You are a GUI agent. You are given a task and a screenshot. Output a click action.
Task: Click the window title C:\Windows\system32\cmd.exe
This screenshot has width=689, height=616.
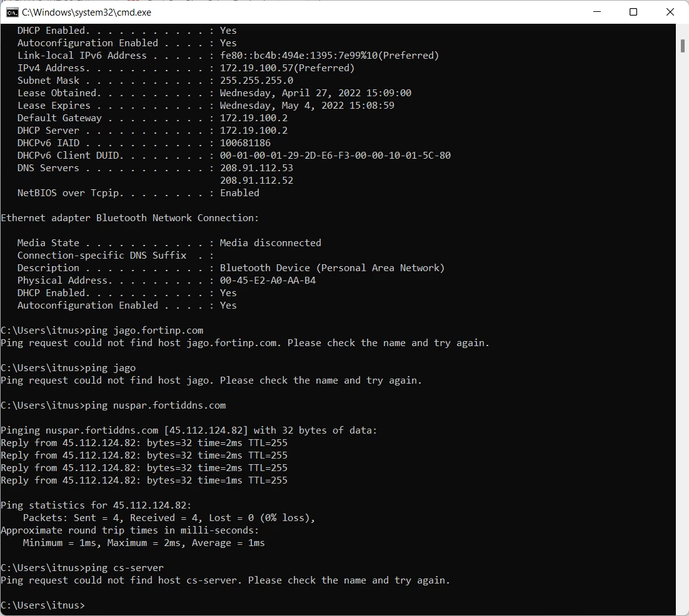coord(86,12)
